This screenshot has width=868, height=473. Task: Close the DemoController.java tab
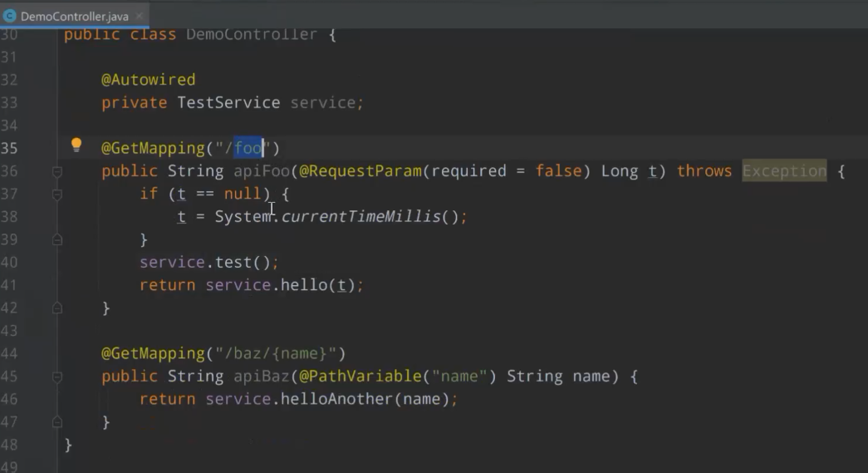click(x=140, y=16)
